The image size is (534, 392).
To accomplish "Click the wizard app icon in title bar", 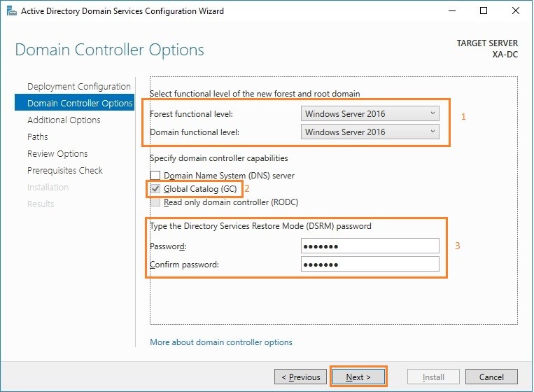I will [12, 11].
